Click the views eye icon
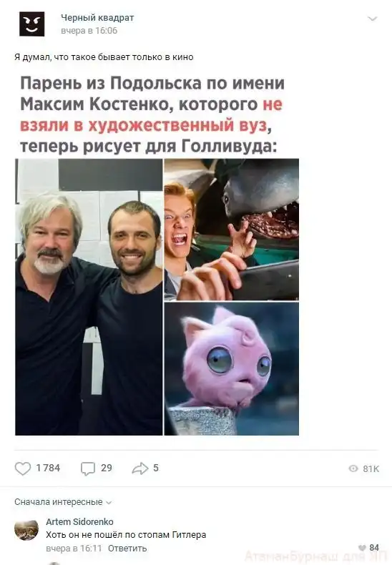The width and height of the screenshot is (392, 565). click(353, 468)
